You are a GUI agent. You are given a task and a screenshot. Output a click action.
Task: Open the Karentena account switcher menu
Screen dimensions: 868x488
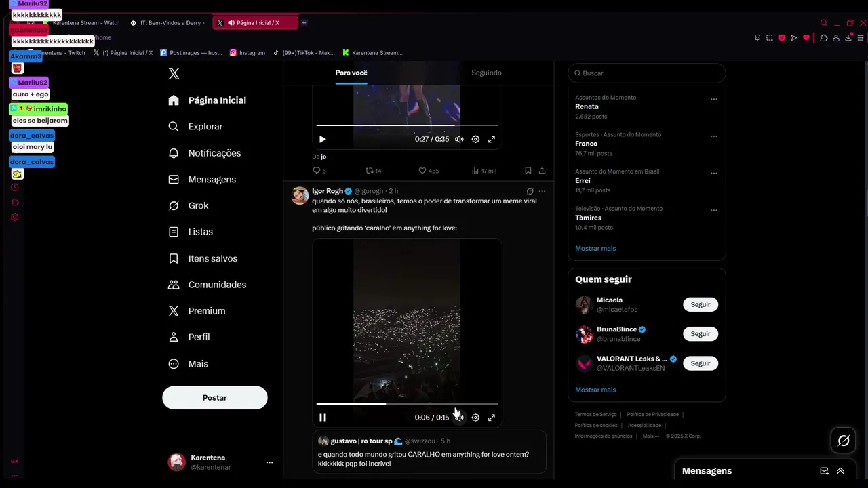point(269,462)
